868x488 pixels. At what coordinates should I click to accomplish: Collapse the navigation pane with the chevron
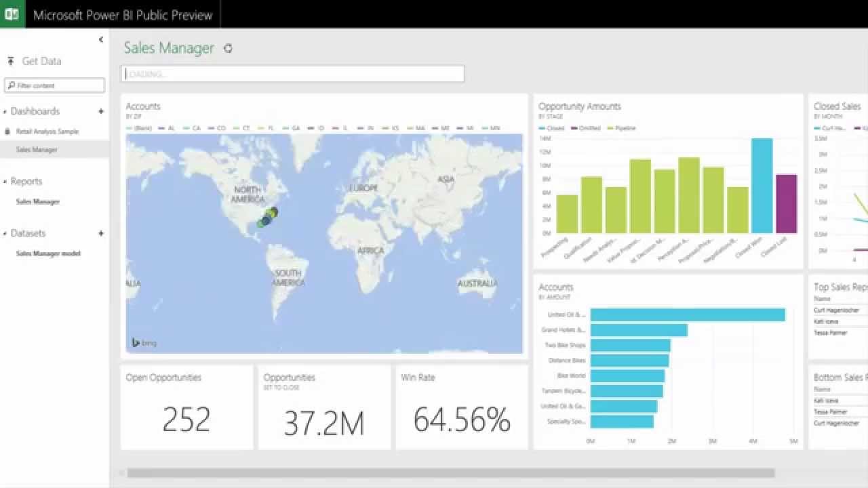click(x=101, y=40)
